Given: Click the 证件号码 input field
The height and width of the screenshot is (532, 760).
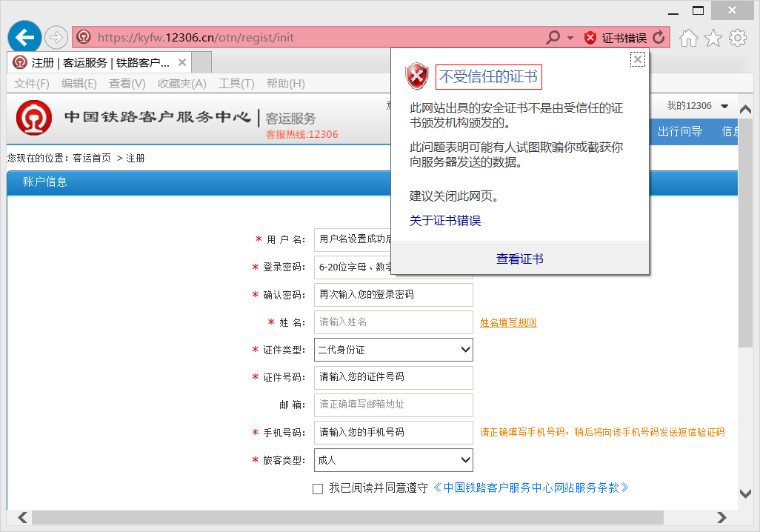Looking at the screenshot, I should click(x=393, y=377).
